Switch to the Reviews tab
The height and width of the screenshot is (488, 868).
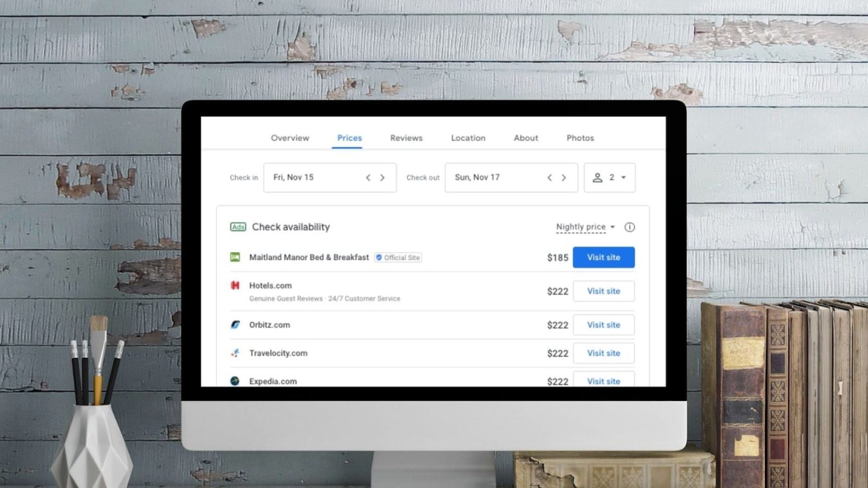point(406,138)
